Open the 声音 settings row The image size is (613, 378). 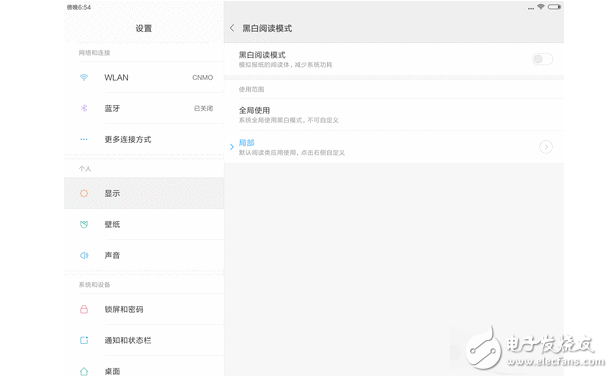(x=144, y=255)
